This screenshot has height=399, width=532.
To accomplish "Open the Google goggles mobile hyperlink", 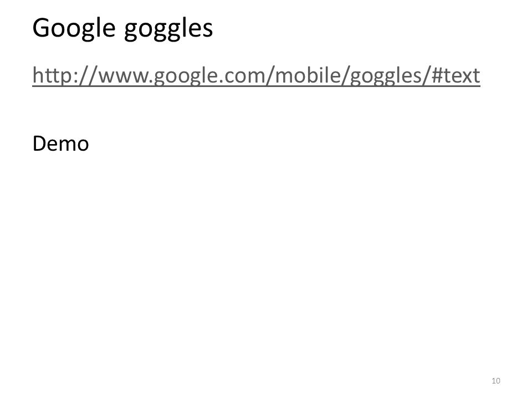I will pyautogui.click(x=256, y=75).
